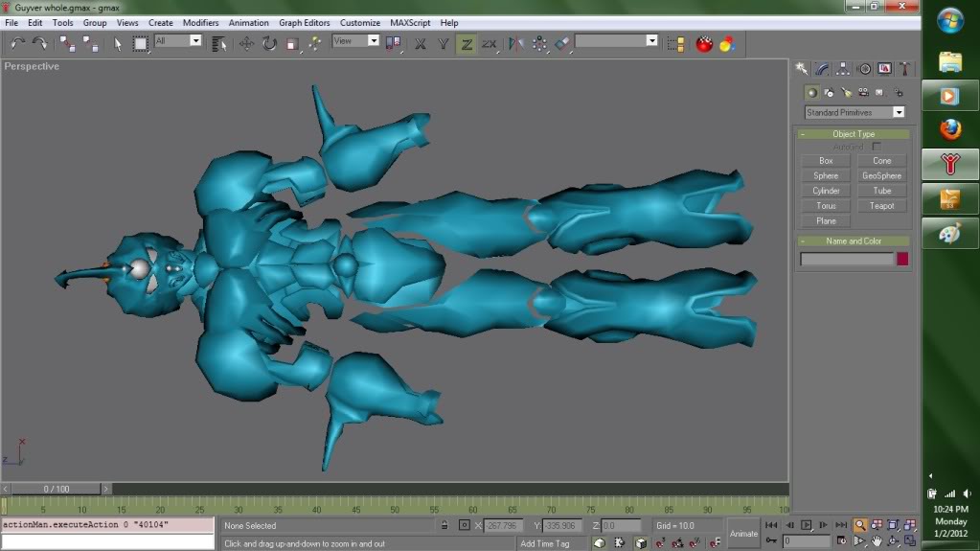980x551 pixels.
Task: Click the red object color swatch
Action: (x=902, y=259)
